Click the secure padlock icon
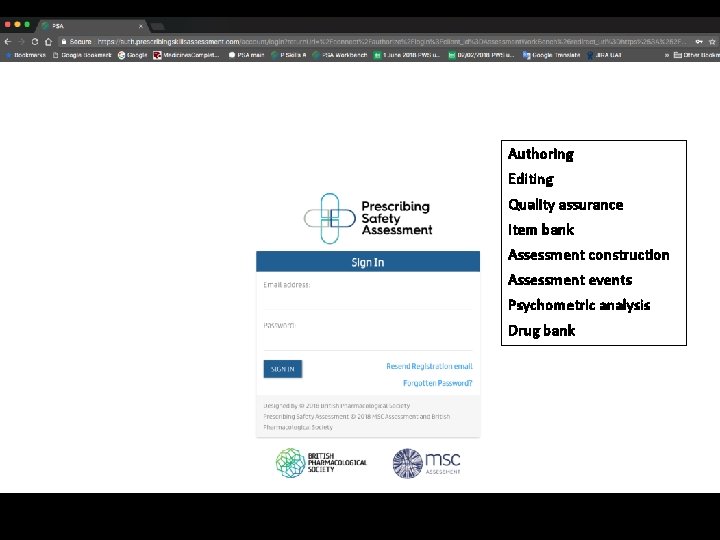This screenshot has width=720, height=540. point(64,41)
